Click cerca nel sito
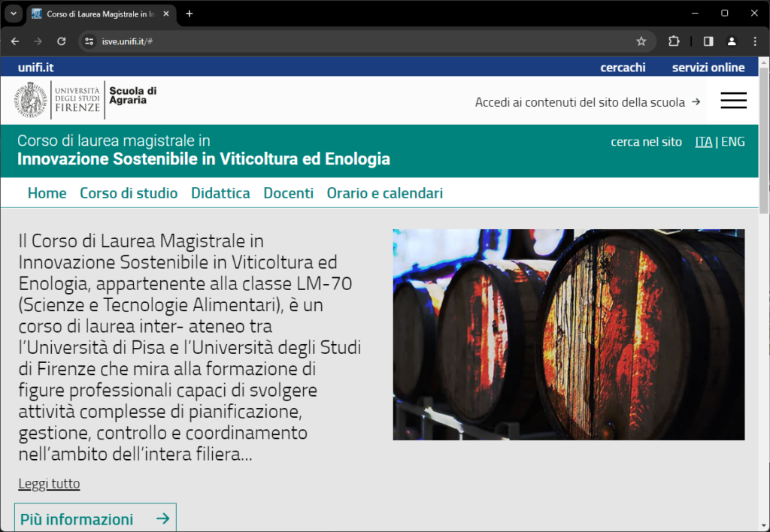Viewport: 770px width, 532px height. [646, 142]
